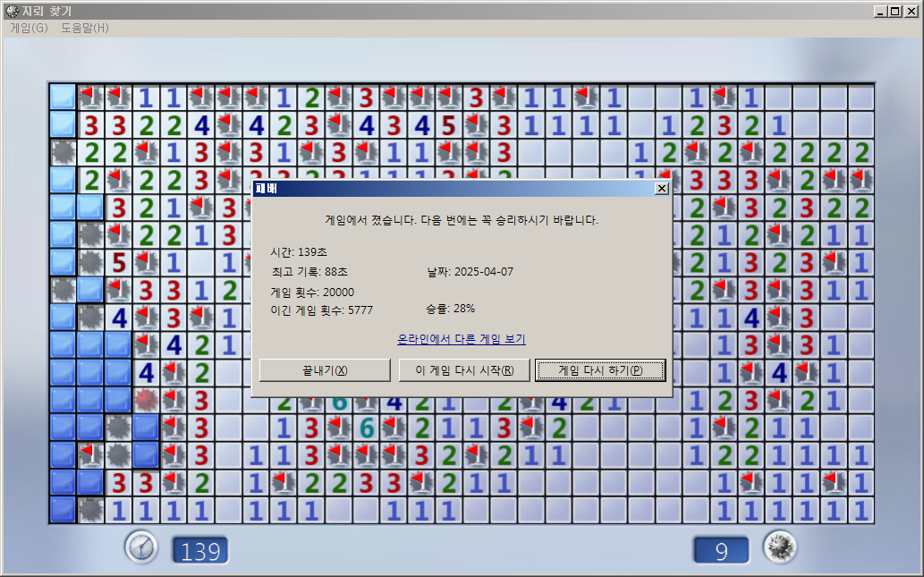Image resolution: width=924 pixels, height=577 pixels.
Task: Open the 도움말(H) help menu
Action: coord(85,28)
